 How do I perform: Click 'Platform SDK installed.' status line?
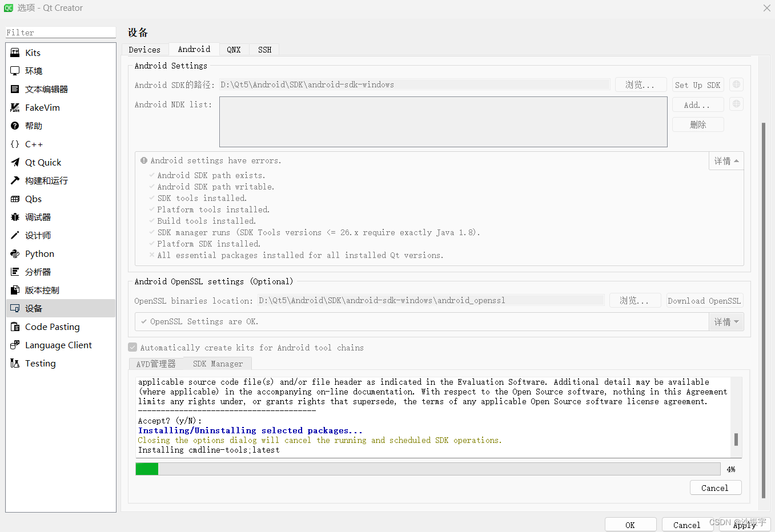pos(209,244)
